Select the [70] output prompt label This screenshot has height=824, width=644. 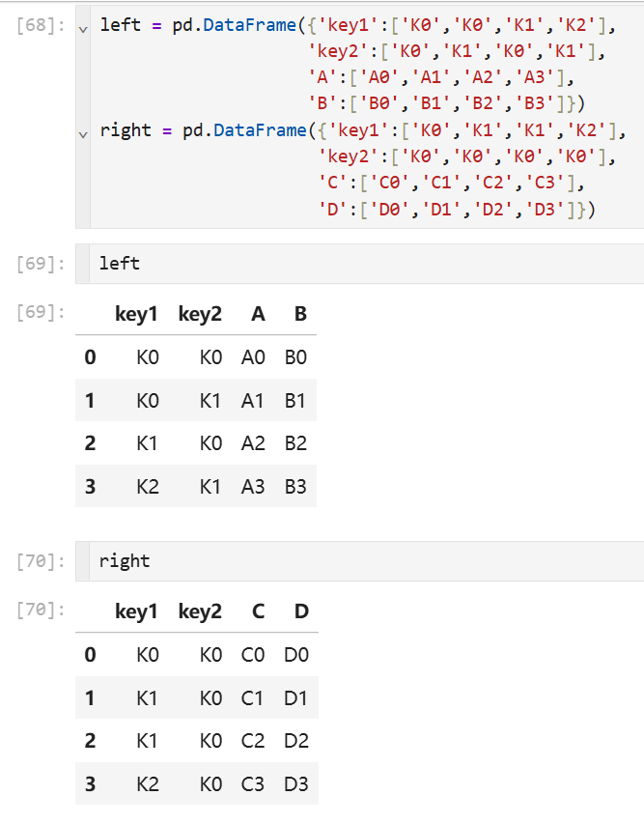41,610
